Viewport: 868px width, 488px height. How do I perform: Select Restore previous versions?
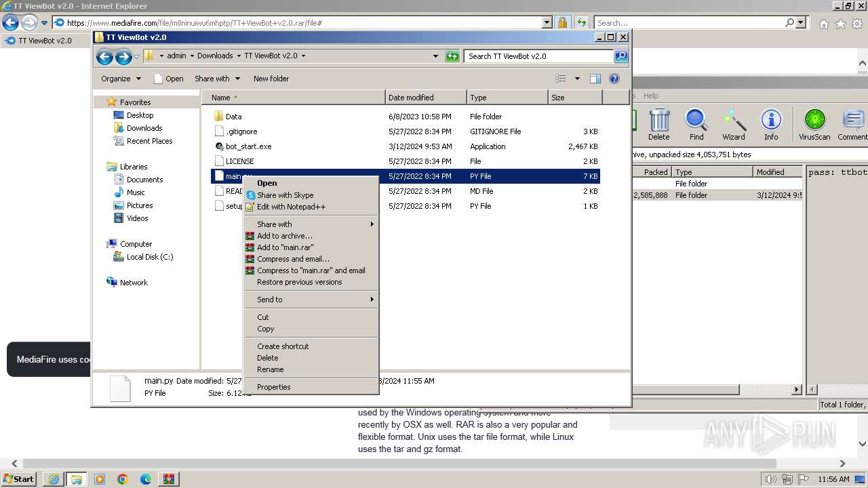[x=299, y=282]
